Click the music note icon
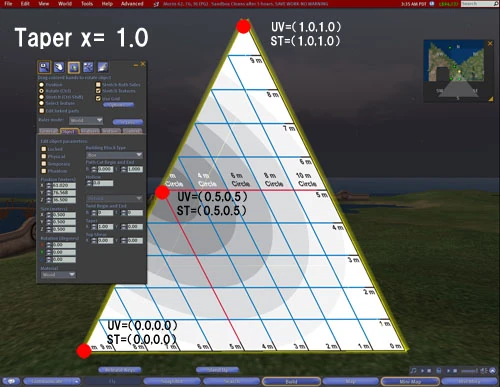The width and height of the screenshot is (500, 387). click(414, 371)
